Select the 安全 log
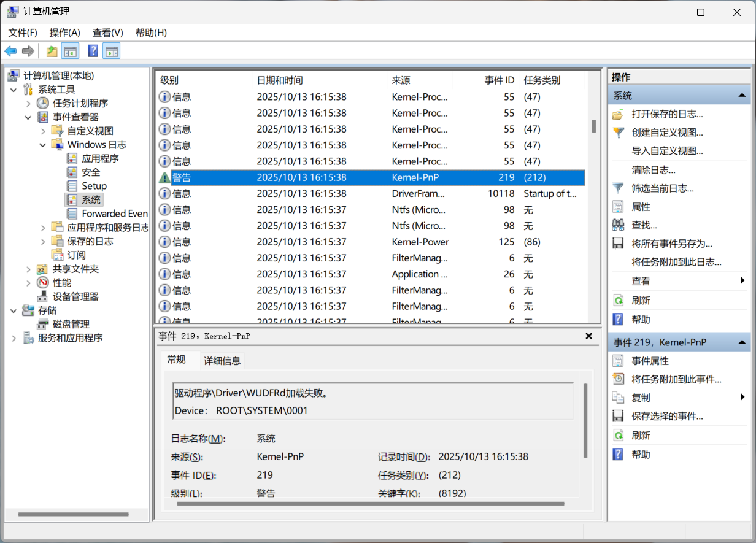 click(x=91, y=172)
